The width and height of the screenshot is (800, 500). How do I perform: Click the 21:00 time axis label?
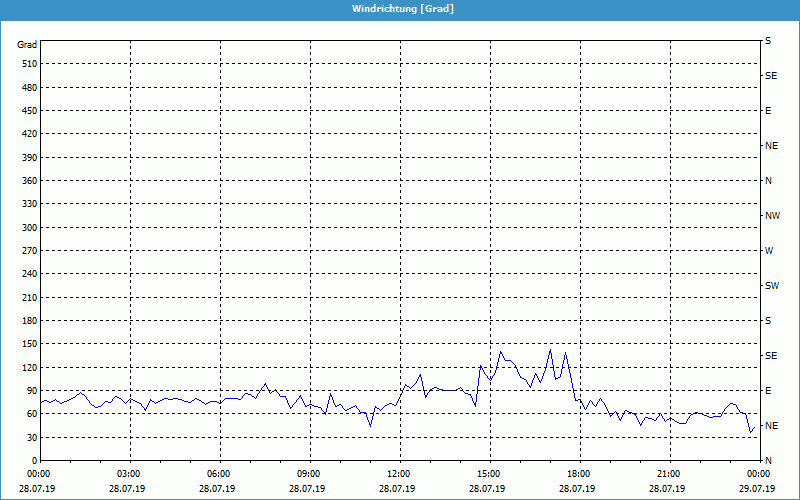pos(669,474)
